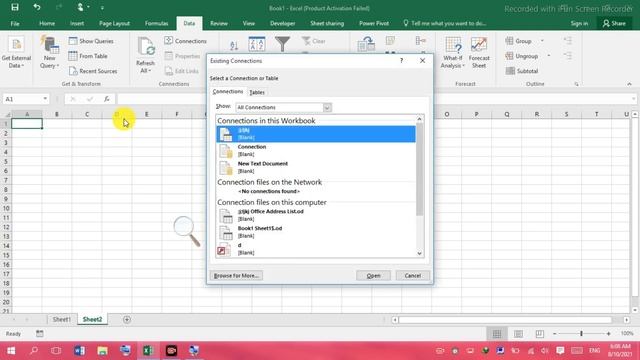Open the Page Layout tab
Image resolution: width=640 pixels, height=360 pixels.
pos(114,23)
